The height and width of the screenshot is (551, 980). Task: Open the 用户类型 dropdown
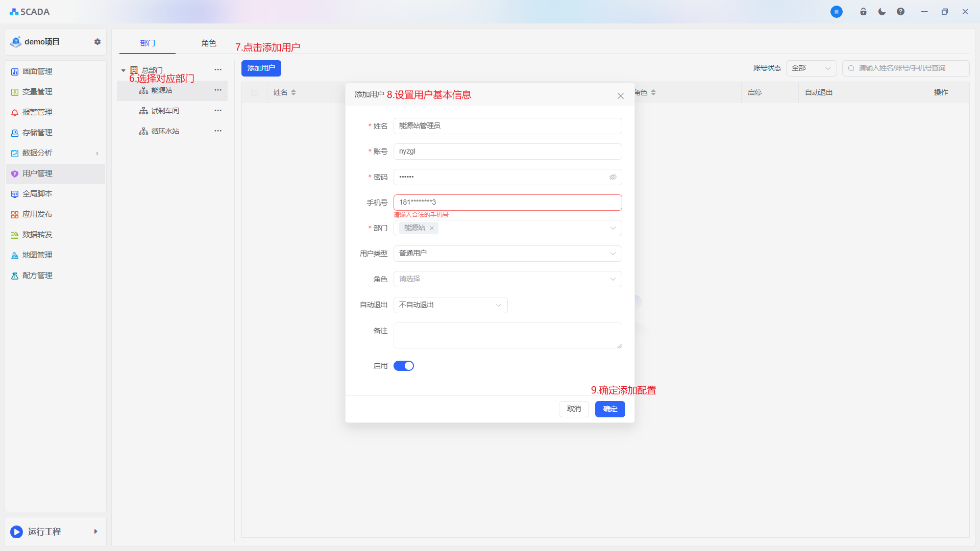507,254
